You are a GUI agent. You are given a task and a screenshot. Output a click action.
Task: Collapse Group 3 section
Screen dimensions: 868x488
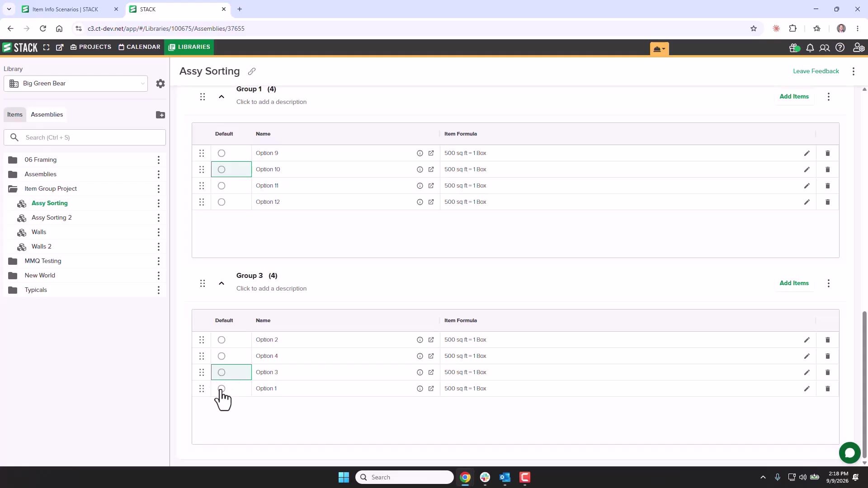(x=222, y=283)
